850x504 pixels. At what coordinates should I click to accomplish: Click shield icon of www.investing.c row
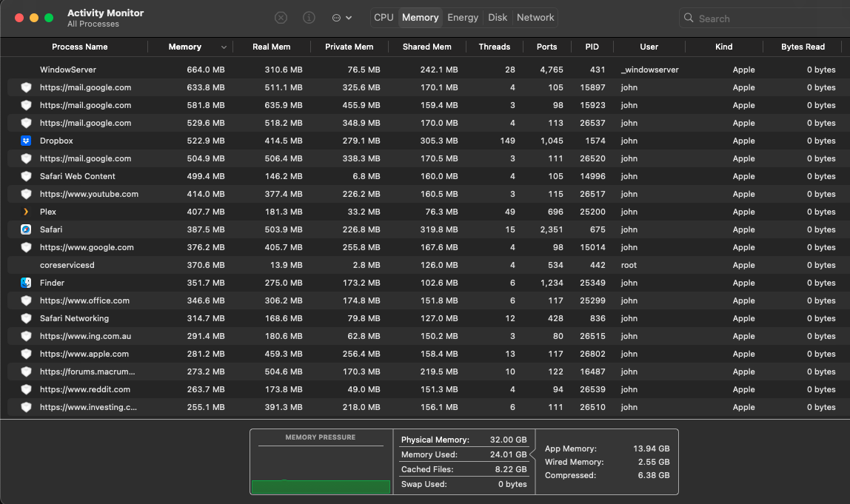click(x=25, y=408)
